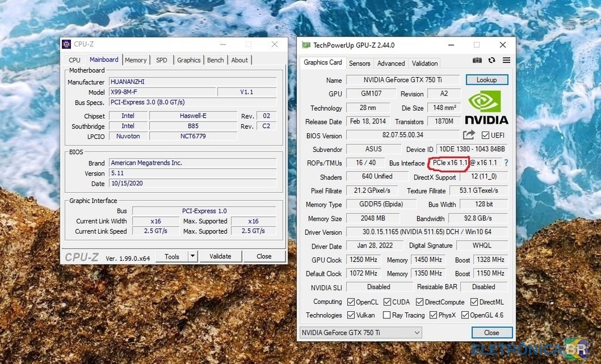Viewport: 601px width, 364px height.
Task: Open the Memory tab in CPU-Z
Action: click(135, 60)
